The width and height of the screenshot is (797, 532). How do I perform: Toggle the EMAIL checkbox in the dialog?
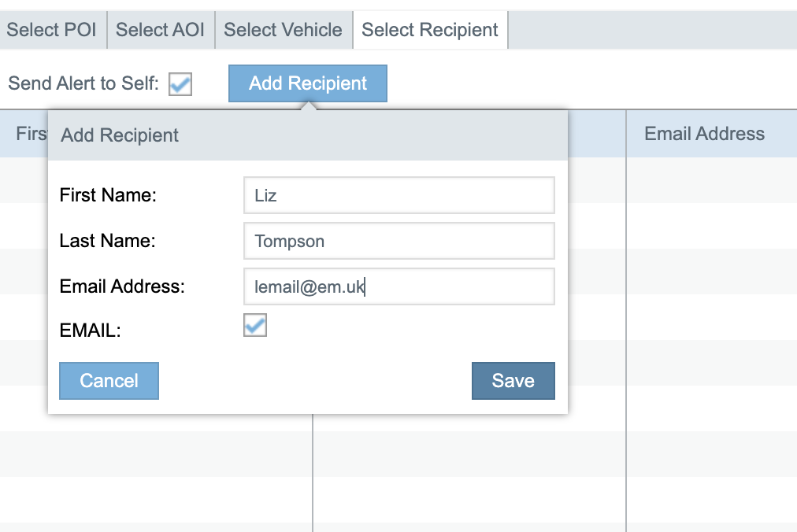pos(255,325)
